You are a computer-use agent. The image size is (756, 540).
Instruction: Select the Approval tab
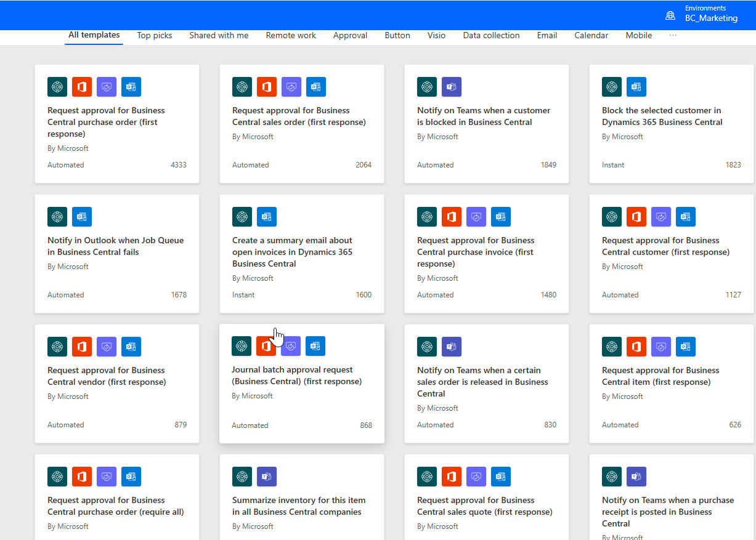coord(350,35)
